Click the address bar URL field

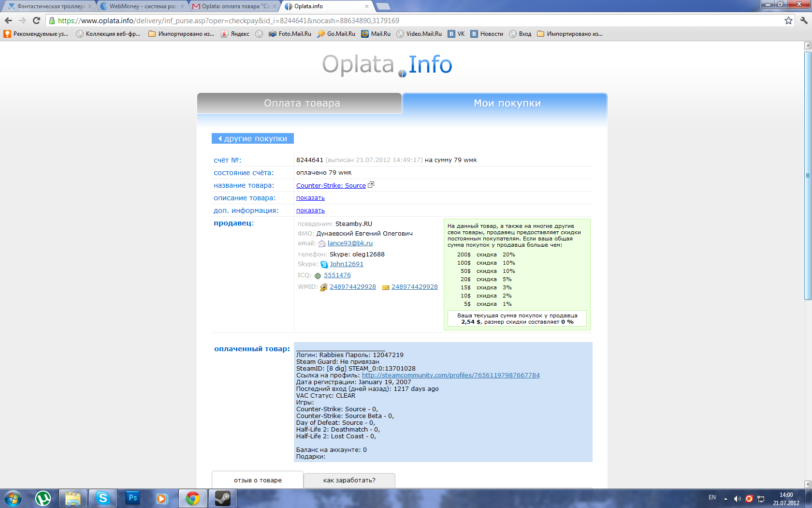point(416,20)
